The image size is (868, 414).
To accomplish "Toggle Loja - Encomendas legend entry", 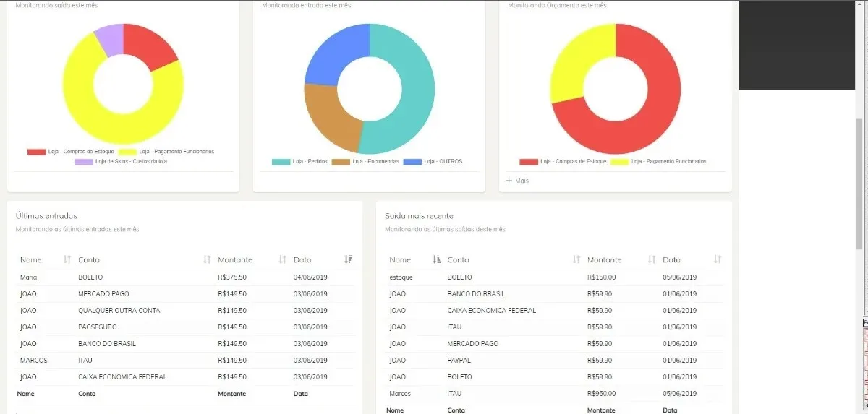I will coord(365,161).
